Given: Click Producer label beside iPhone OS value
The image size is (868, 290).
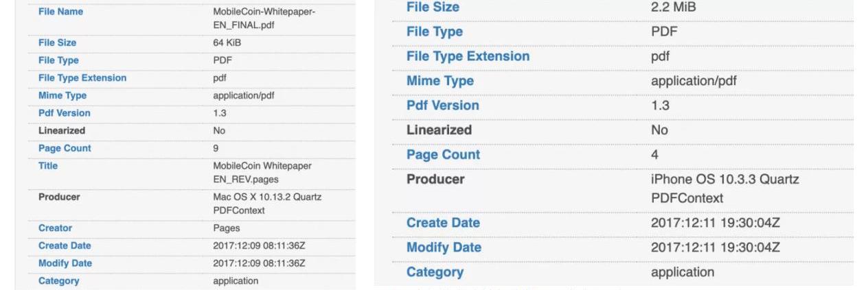Looking at the screenshot, I should (435, 180).
